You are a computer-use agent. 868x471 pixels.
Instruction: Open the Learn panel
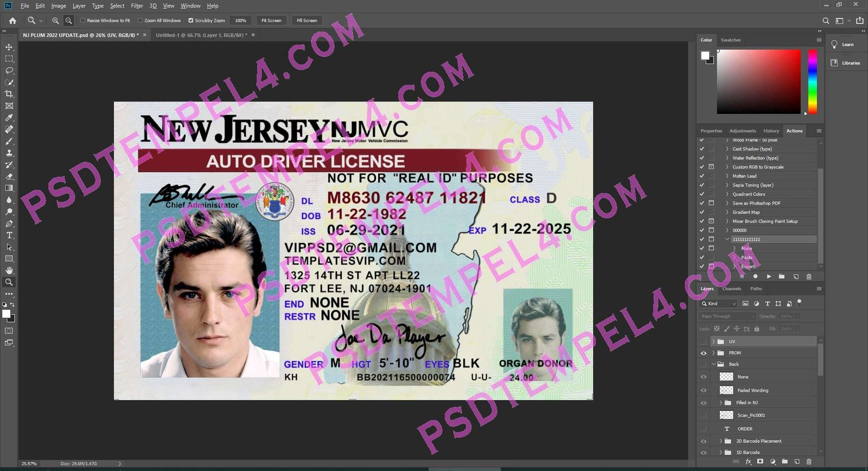tap(843, 44)
